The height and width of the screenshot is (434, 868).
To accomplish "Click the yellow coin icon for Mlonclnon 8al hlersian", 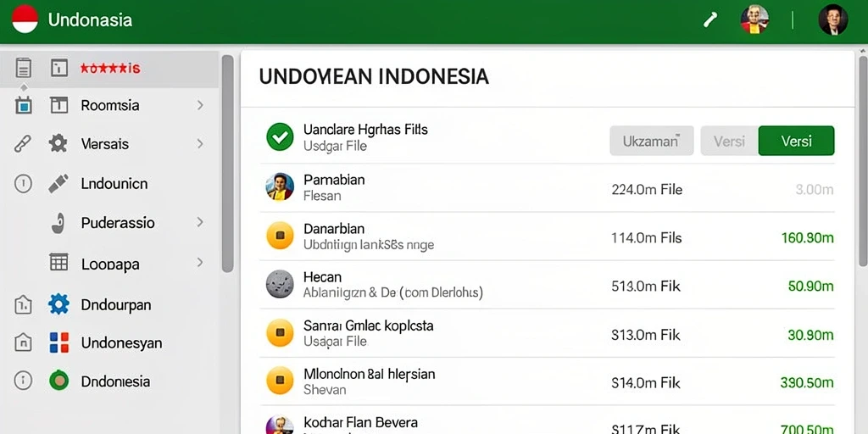I will click(x=280, y=381).
